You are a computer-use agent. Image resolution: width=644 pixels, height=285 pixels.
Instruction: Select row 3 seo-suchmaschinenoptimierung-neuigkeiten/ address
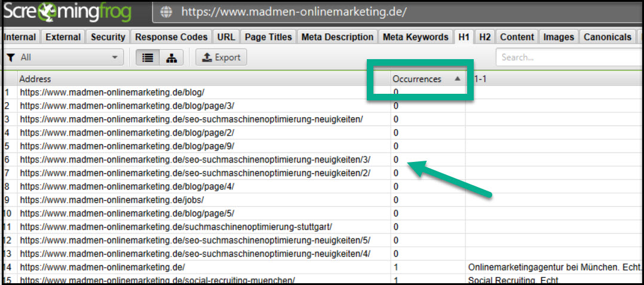coord(191,119)
